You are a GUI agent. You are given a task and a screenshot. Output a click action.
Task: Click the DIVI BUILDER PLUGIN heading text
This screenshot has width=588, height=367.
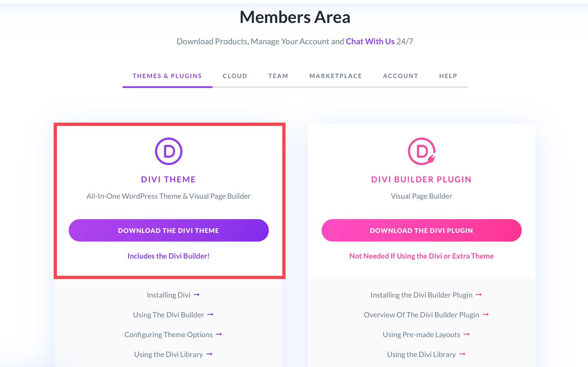421,179
